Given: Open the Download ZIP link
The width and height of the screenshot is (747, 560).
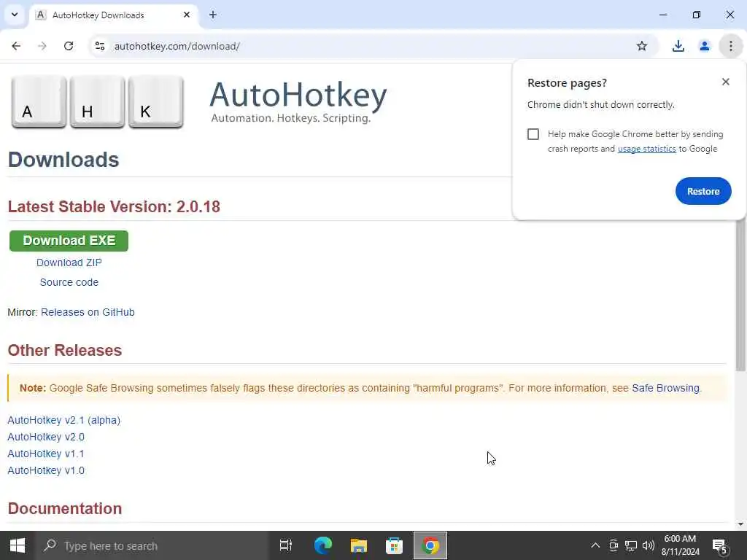Looking at the screenshot, I should [x=69, y=262].
